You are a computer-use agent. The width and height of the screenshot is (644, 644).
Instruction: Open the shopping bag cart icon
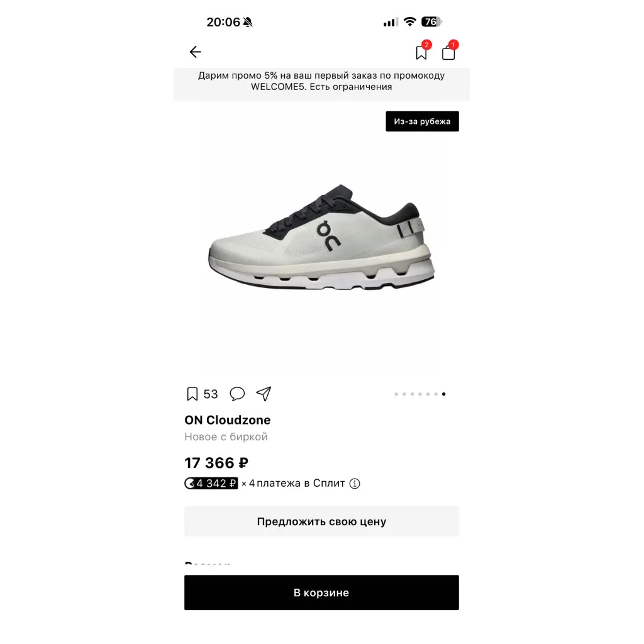click(448, 53)
